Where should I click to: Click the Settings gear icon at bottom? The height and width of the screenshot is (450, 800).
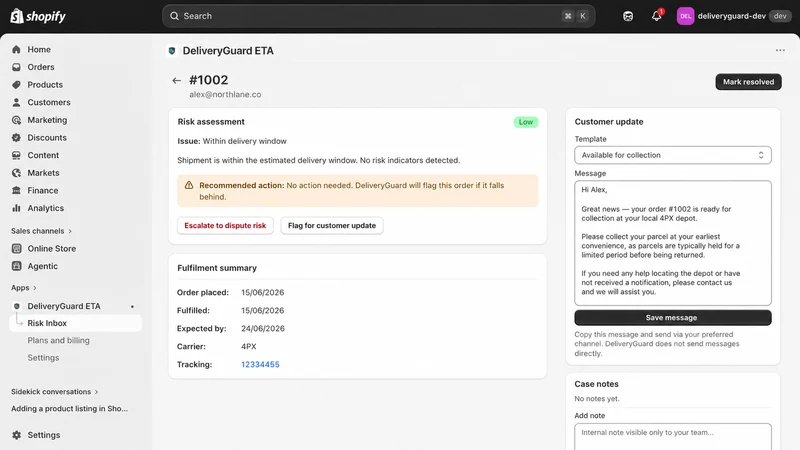pyautogui.click(x=16, y=435)
